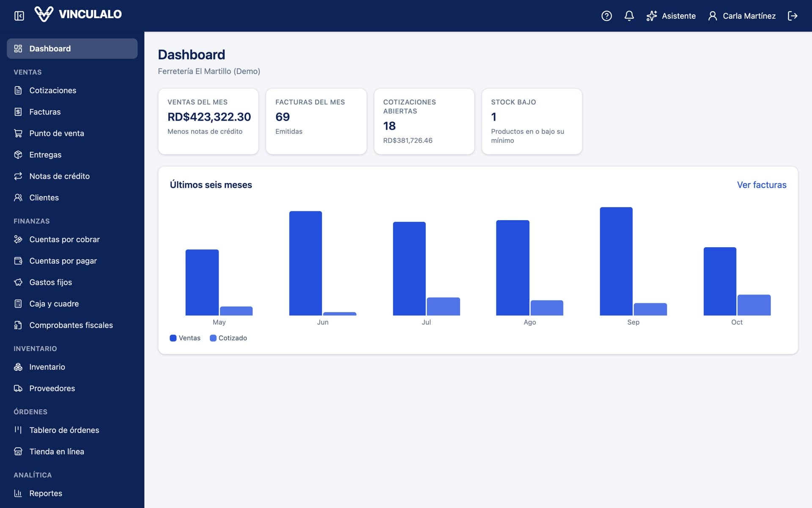Open Cuentas por cobrar section
This screenshot has width=812, height=508.
(72, 239)
